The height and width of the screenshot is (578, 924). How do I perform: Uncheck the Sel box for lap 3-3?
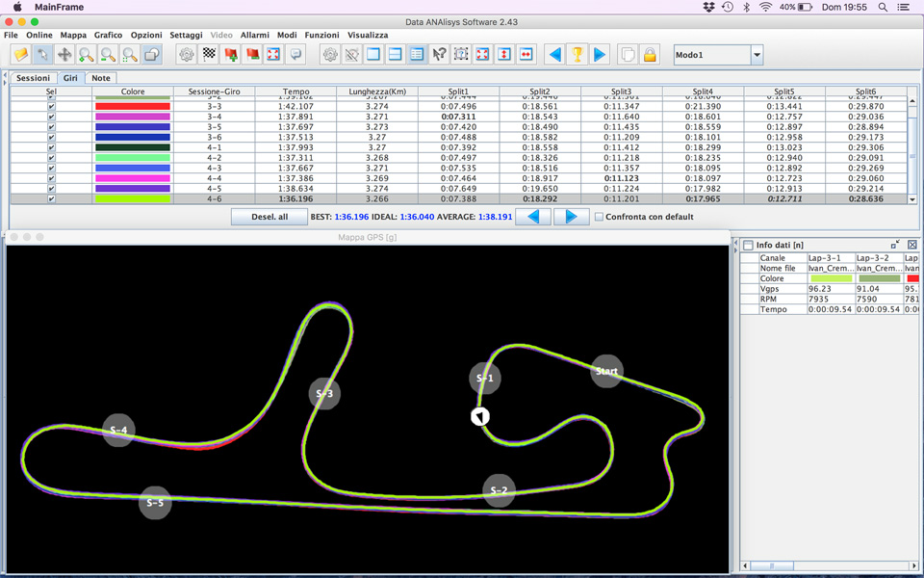click(x=51, y=107)
